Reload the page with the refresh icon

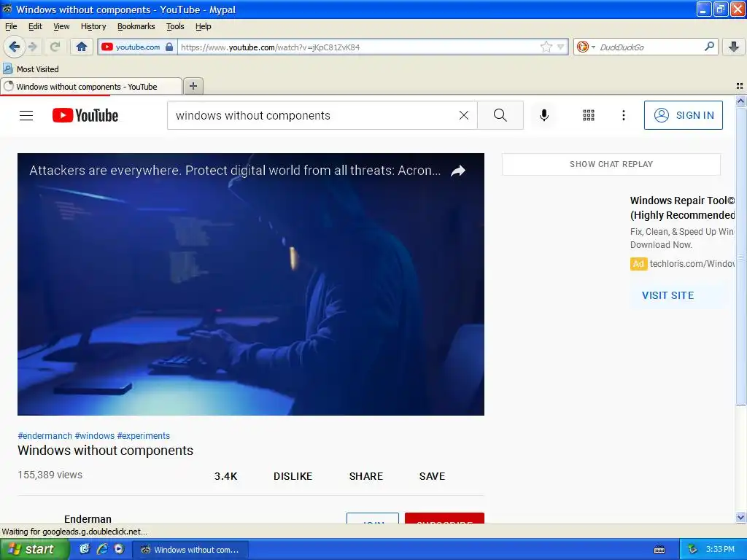click(55, 47)
